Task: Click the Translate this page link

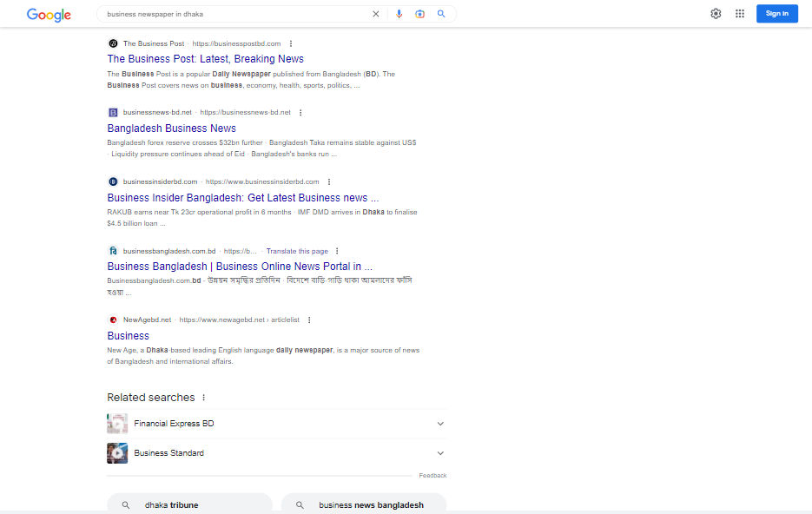Action: tap(295, 250)
